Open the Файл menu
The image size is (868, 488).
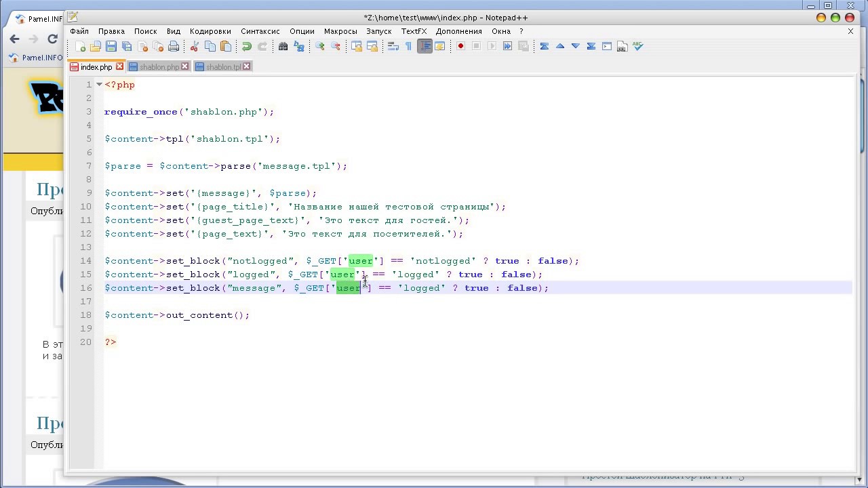pyautogui.click(x=79, y=31)
